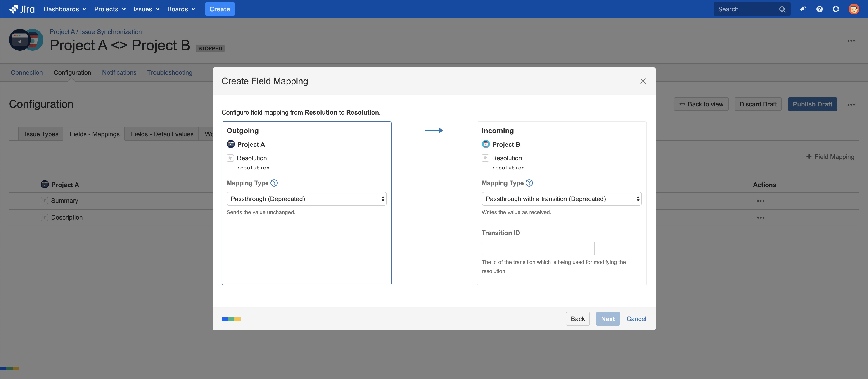This screenshot has height=379, width=868.
Task: Click the search magnifier icon
Action: (x=782, y=10)
